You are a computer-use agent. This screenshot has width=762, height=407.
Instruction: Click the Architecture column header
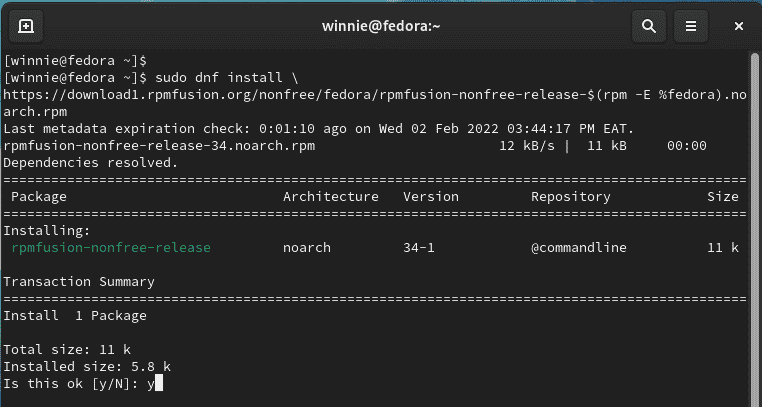pyautogui.click(x=330, y=197)
